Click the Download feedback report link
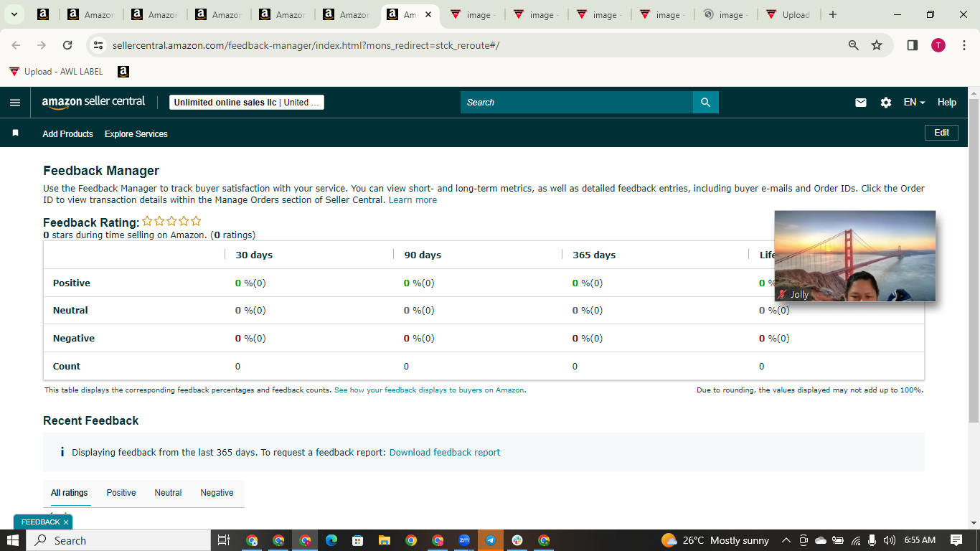The width and height of the screenshot is (980, 551). (445, 453)
